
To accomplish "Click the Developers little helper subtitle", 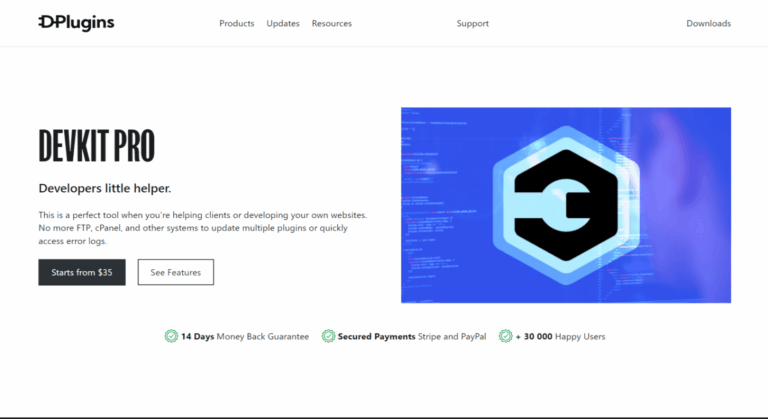I will tap(104, 188).
